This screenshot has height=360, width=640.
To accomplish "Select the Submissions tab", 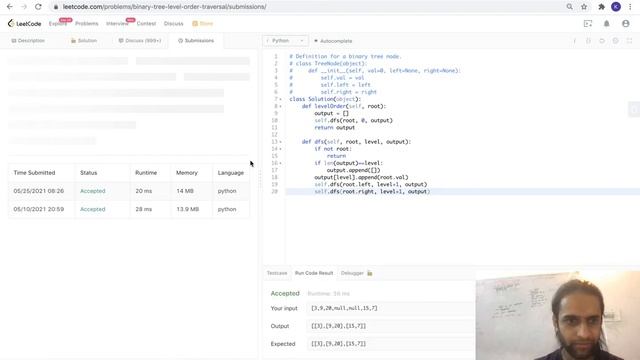I will point(196,41).
